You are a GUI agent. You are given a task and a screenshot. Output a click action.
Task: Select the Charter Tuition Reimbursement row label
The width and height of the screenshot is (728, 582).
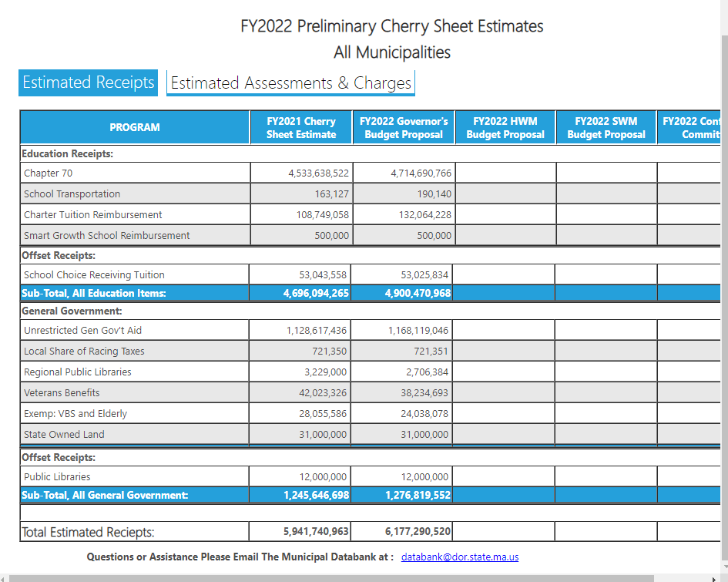(92, 215)
